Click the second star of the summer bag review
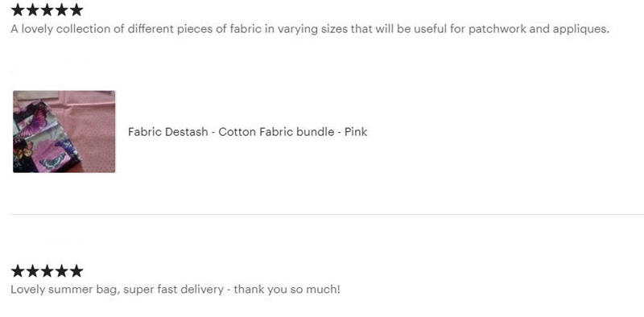 tap(32, 271)
